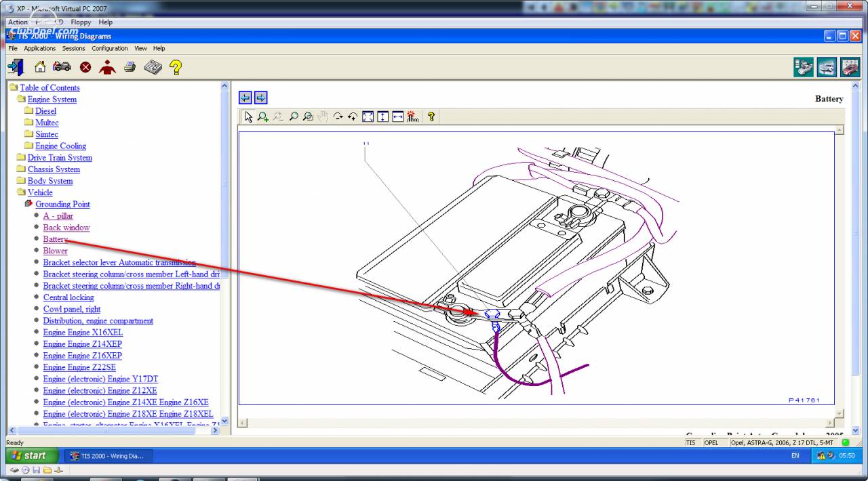Rotate the diagram clockwise
This screenshot has height=481, width=868.
338,117
